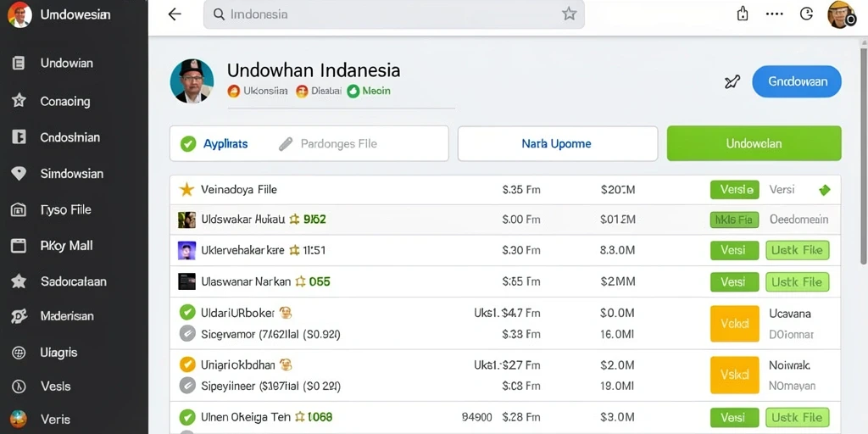Select the Disabai badge
The width and height of the screenshot is (868, 434).
tap(319, 92)
